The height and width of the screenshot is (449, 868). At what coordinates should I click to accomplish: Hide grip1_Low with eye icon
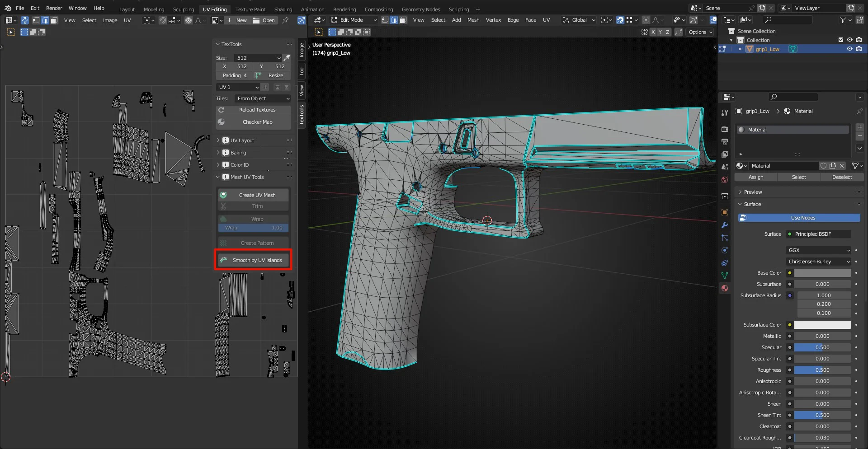tap(849, 49)
